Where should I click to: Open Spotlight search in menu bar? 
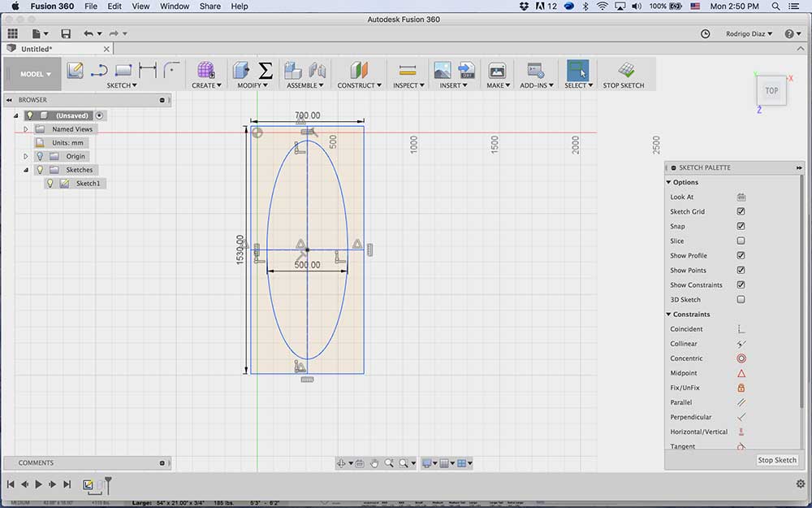click(x=775, y=7)
